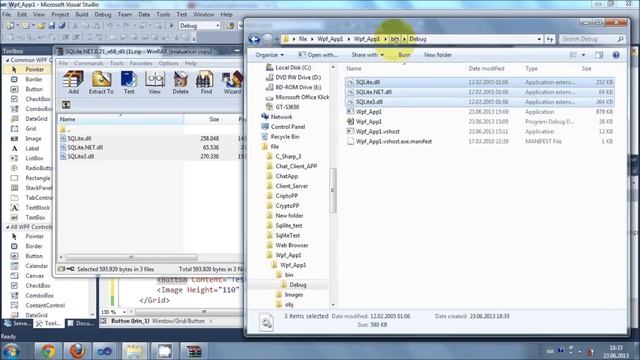Click the Open with button
This screenshot has height=360, width=640.
pos(318,55)
